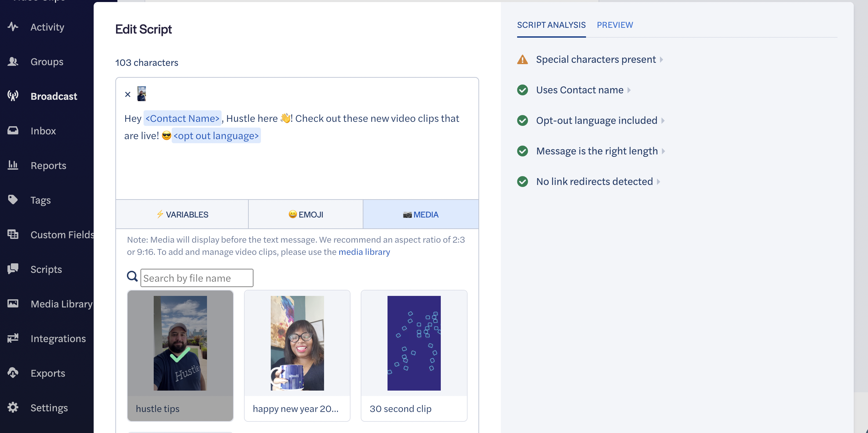Open Integrations in sidebar
The height and width of the screenshot is (433, 868).
[x=58, y=338]
